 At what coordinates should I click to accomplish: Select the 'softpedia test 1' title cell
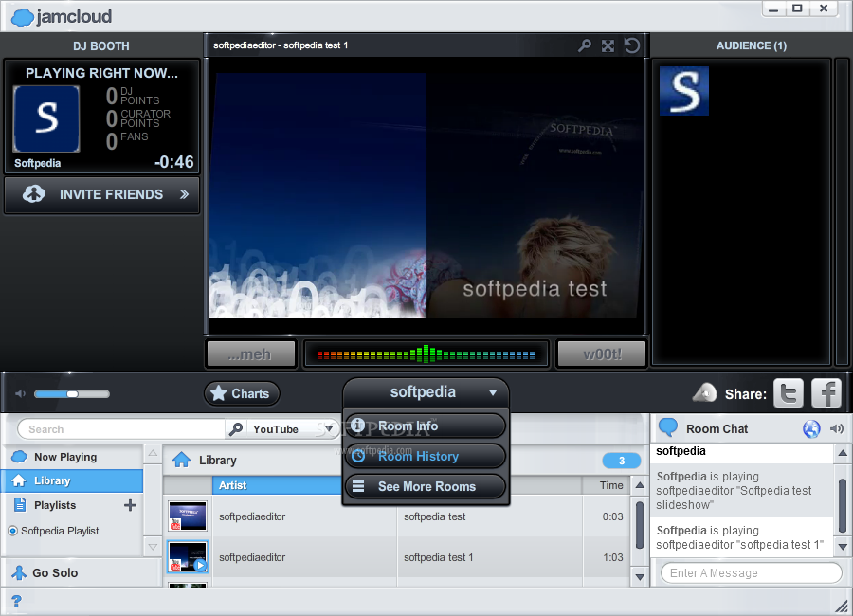click(x=439, y=558)
